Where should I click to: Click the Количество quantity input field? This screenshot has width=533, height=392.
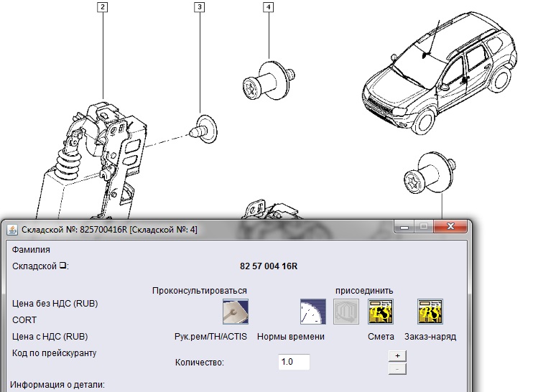click(293, 362)
